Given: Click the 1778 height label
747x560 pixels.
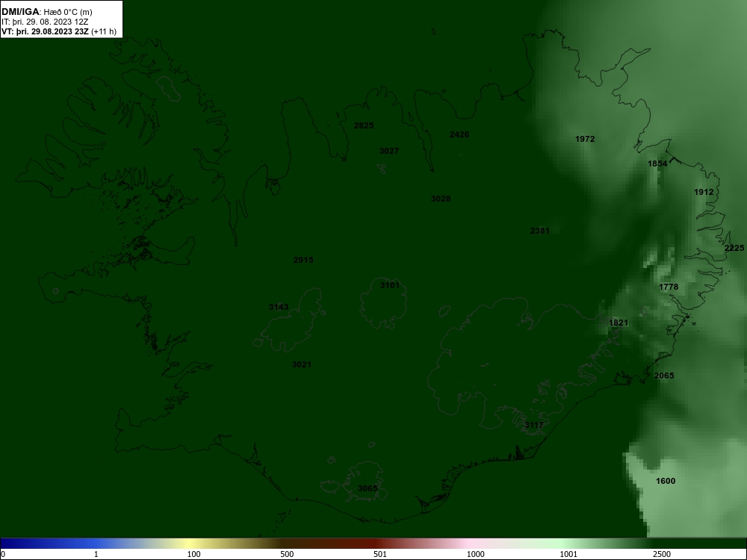Looking at the screenshot, I should pos(669,287).
